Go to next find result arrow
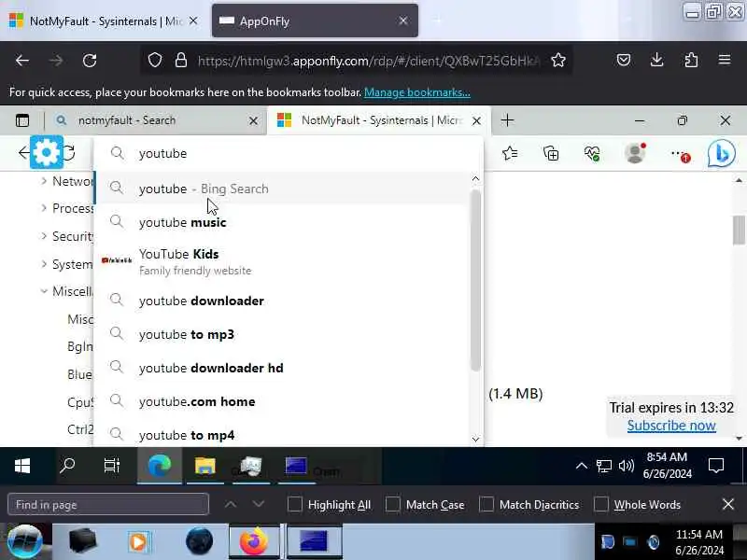 point(259,504)
